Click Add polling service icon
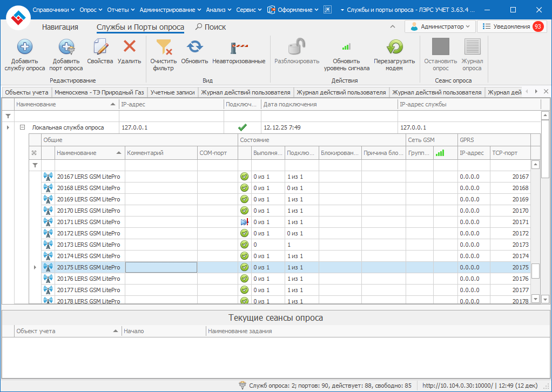 point(25,48)
